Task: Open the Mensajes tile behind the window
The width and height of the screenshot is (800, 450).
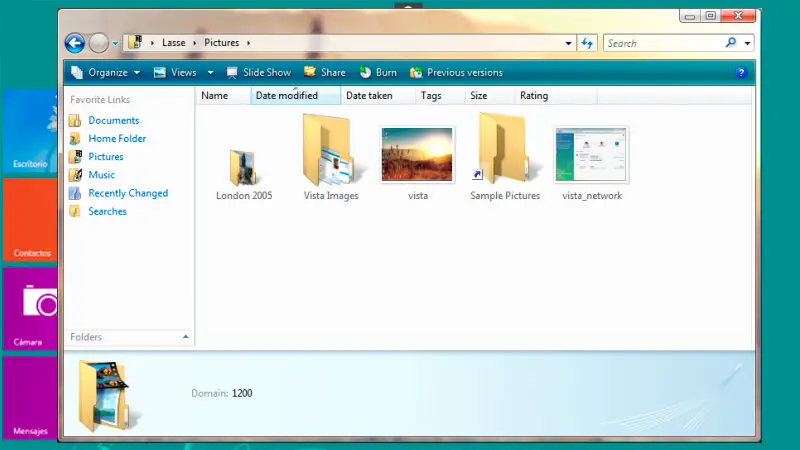Action: coord(30,398)
